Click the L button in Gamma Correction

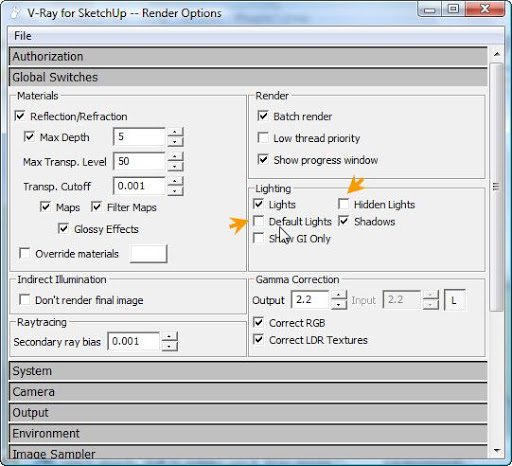tap(455, 300)
